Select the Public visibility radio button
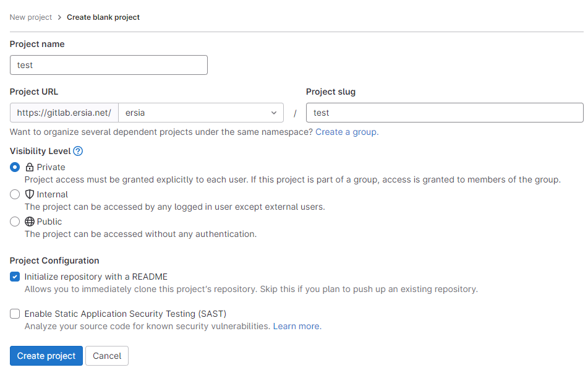The width and height of the screenshot is (588, 383). (x=15, y=222)
